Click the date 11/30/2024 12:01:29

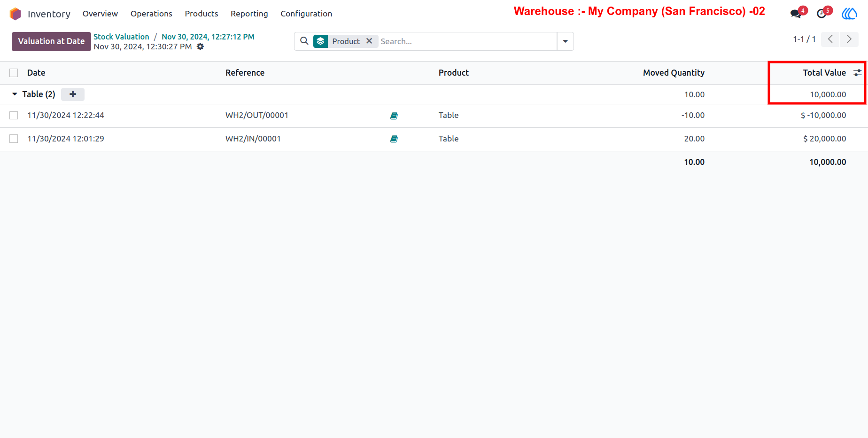[66, 139]
